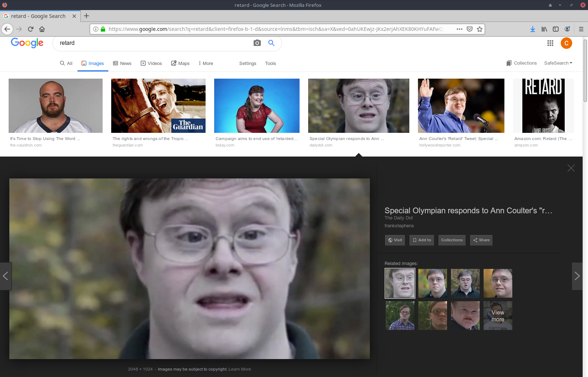Viewport: 588px width, 377px height.
Task: Open the Firefox hamburger menu
Action: [581, 29]
